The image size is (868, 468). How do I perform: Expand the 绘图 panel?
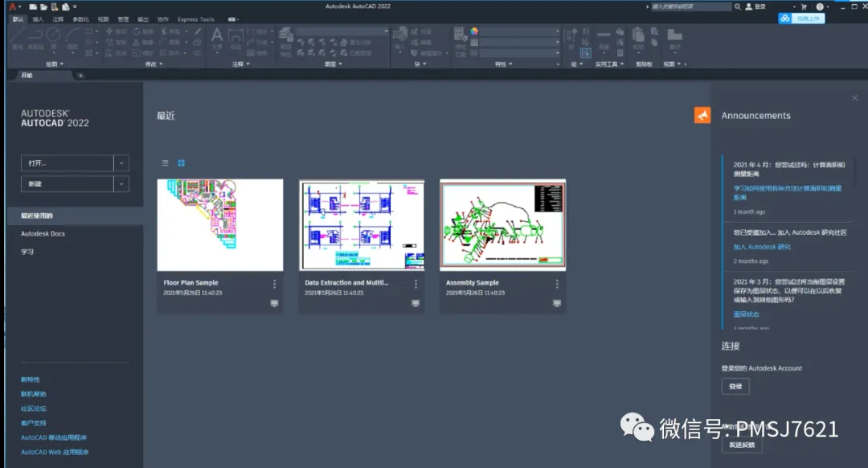[55, 64]
